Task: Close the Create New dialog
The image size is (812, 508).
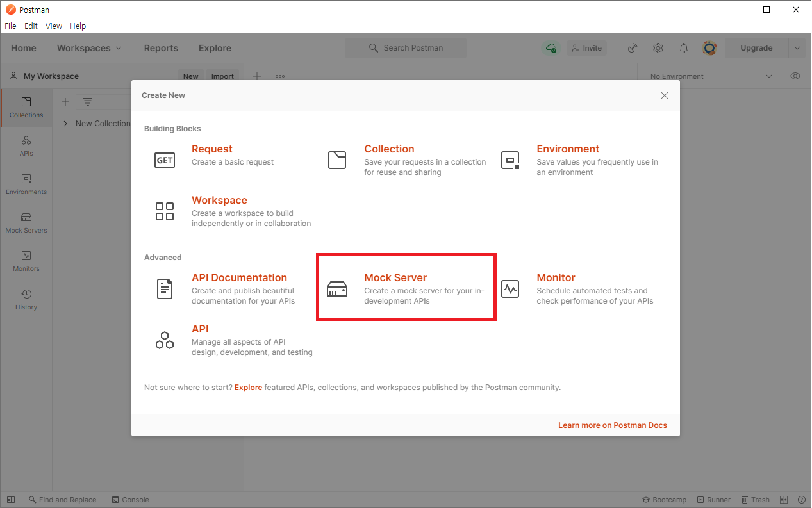Action: coord(665,95)
